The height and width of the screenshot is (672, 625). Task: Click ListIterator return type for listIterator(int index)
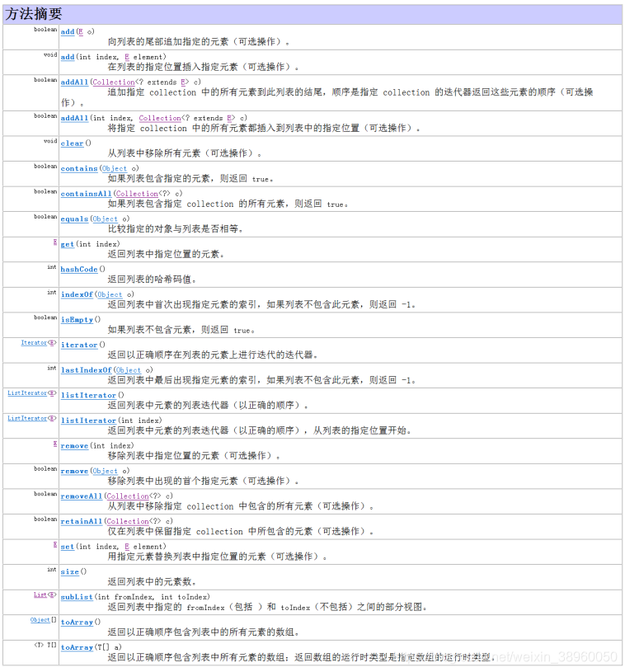27,418
